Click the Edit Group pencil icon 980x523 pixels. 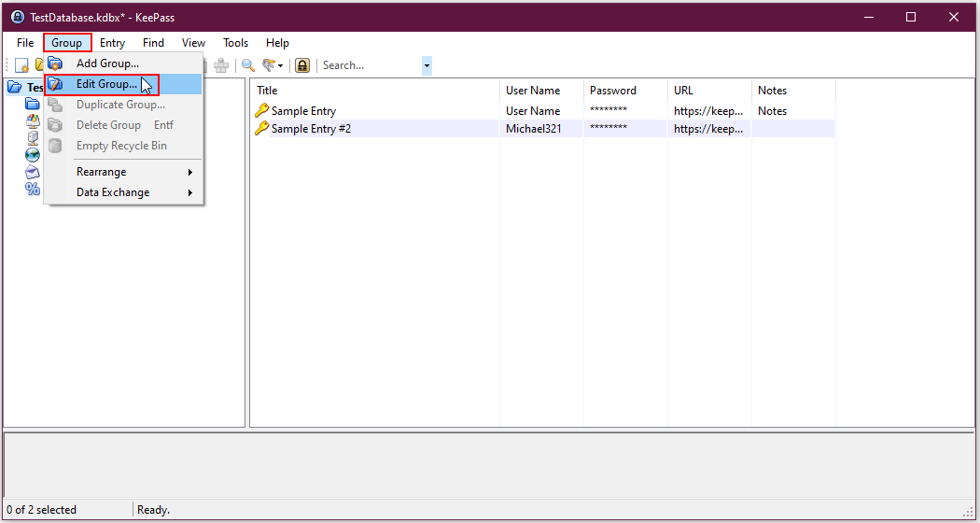55,84
